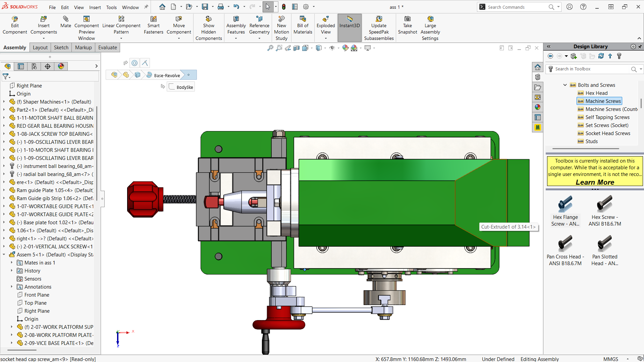Click the Zoom to Fit icon
Viewport: 644px width, 362px height.
(x=270, y=48)
